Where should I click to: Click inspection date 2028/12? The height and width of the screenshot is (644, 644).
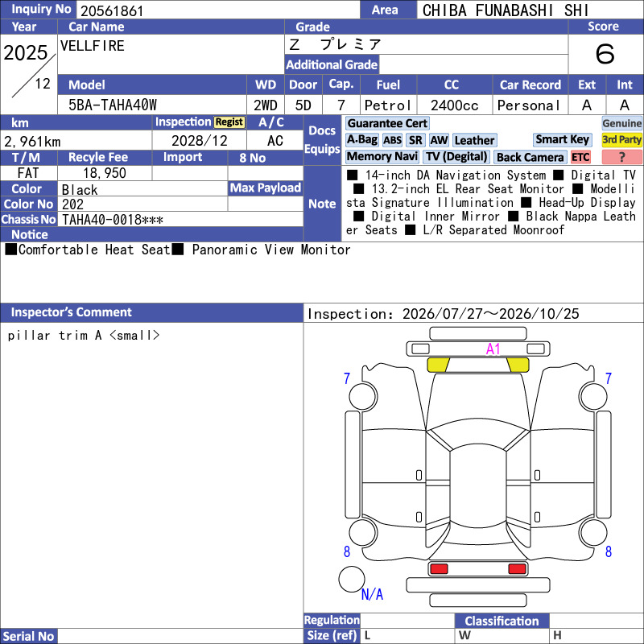click(x=199, y=141)
